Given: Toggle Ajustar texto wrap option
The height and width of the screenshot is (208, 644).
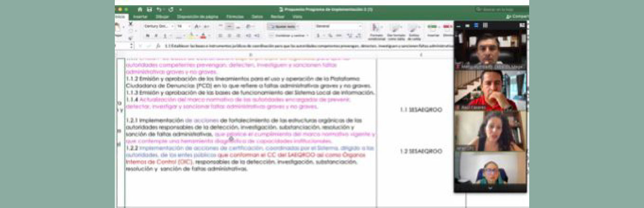Looking at the screenshot, I should [x=283, y=27].
